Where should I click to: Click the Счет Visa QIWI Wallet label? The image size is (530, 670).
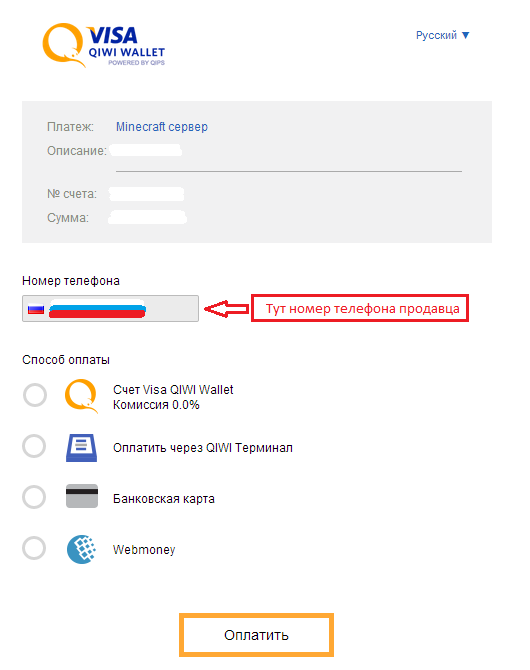pyautogui.click(x=173, y=390)
